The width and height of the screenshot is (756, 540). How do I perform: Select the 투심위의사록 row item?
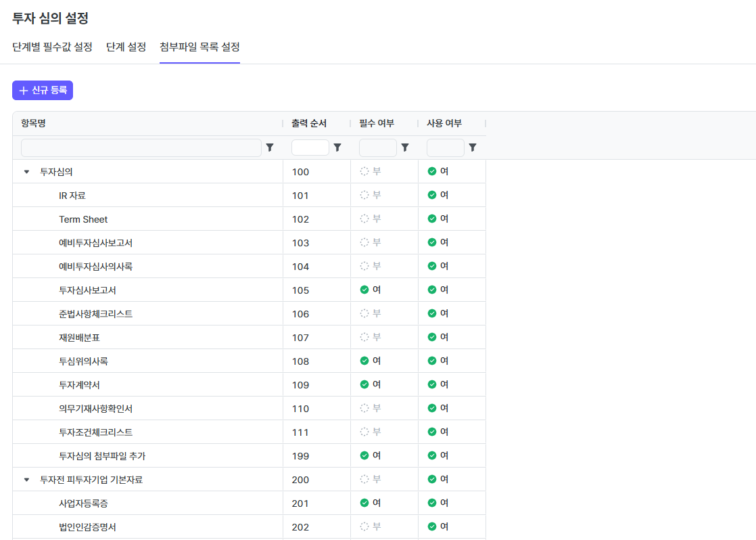(x=83, y=361)
